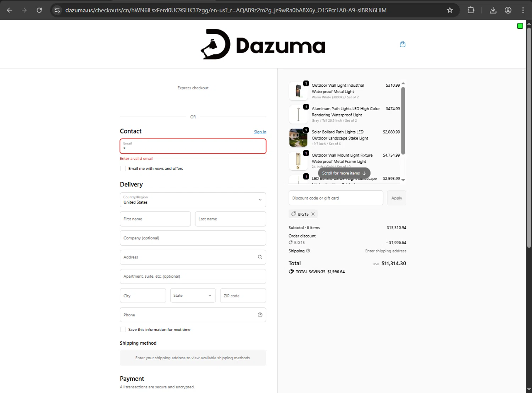Bookmark this page with the star icon
This screenshot has height=393, width=532.
point(450,10)
